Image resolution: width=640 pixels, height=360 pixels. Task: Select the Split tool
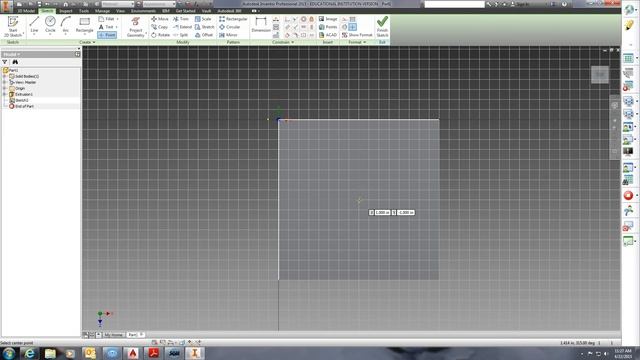(x=180, y=35)
